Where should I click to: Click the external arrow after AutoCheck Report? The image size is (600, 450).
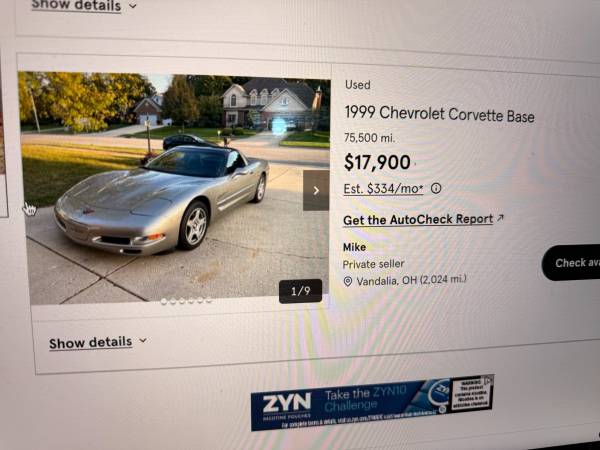[x=500, y=218]
